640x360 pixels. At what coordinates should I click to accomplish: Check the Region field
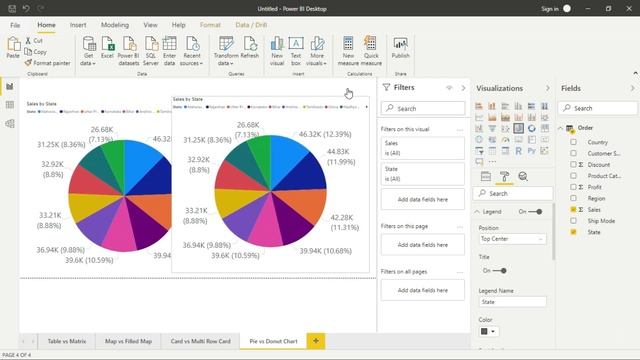[x=573, y=198]
